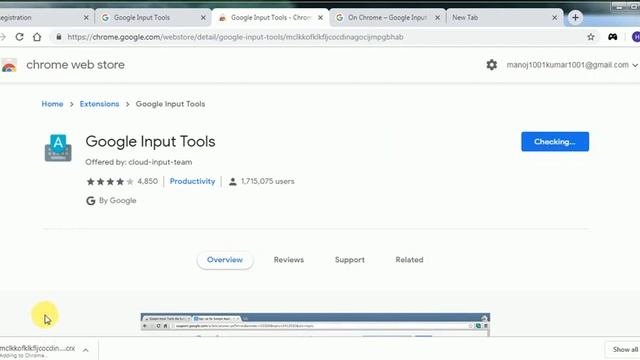Open a new browser tab
This screenshot has width=640, height=360.
coord(575,18)
